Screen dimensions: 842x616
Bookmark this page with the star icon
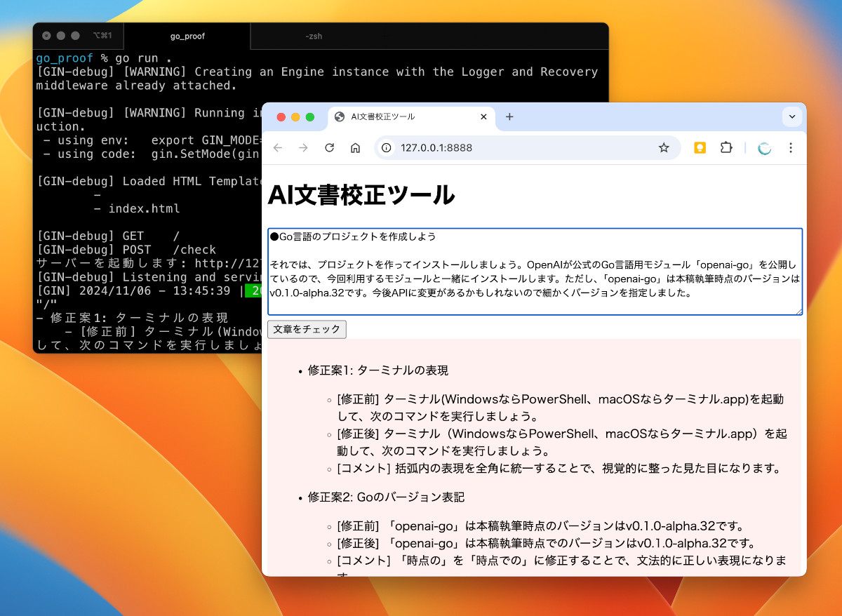pos(664,148)
